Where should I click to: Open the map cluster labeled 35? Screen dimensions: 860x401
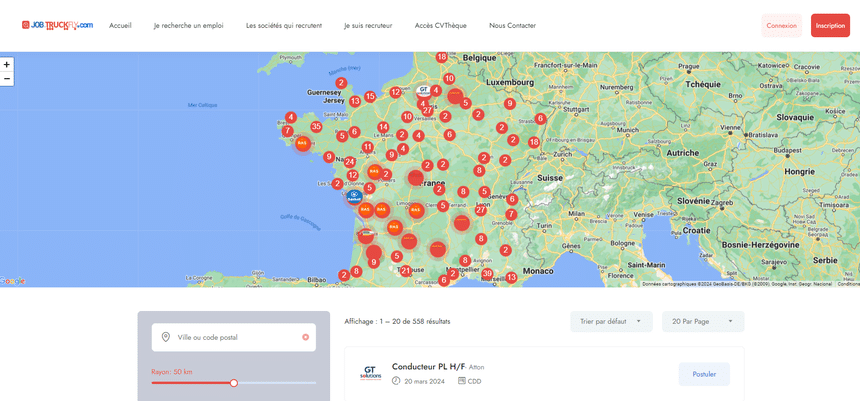click(316, 127)
